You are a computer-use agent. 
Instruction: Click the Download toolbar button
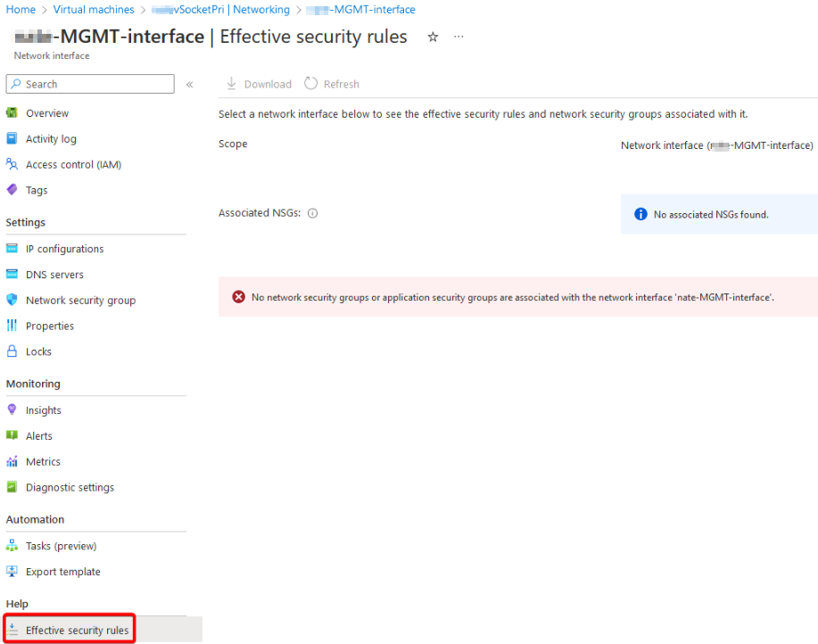[259, 84]
